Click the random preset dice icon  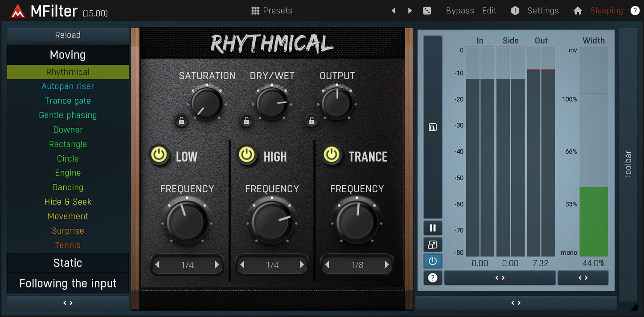click(427, 11)
